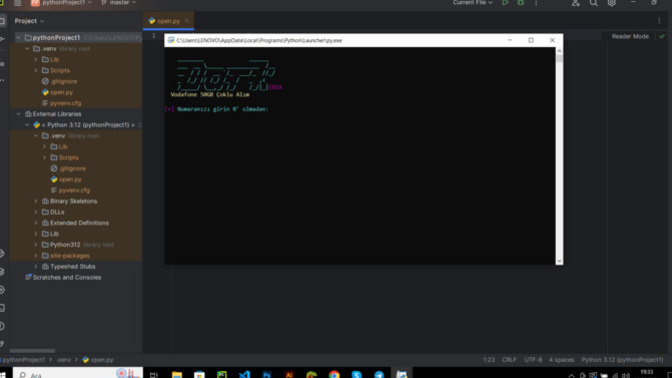
Task: Change UTF-8 file encoding
Action: 533,360
